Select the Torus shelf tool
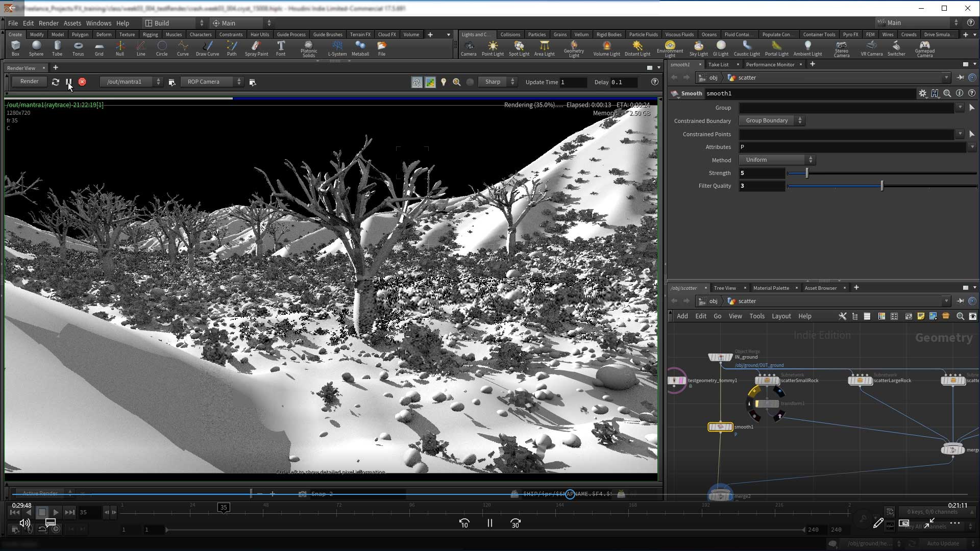 78,48
